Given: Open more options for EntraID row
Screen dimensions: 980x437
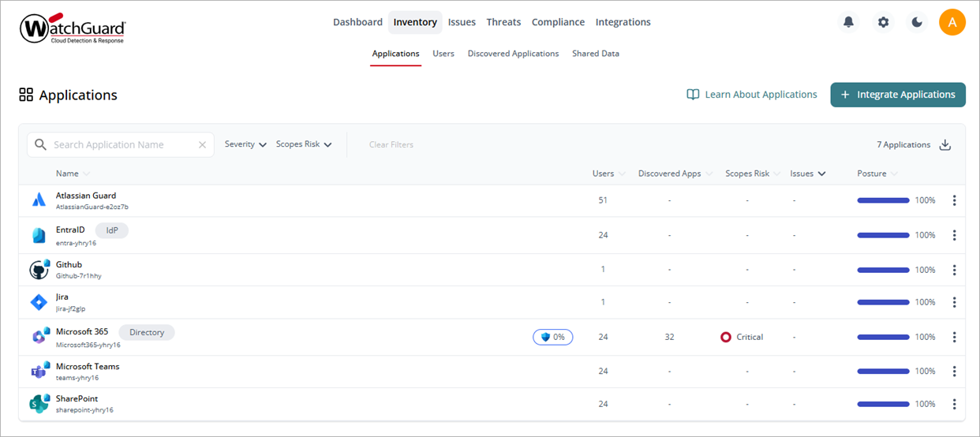Looking at the screenshot, I should 954,235.
